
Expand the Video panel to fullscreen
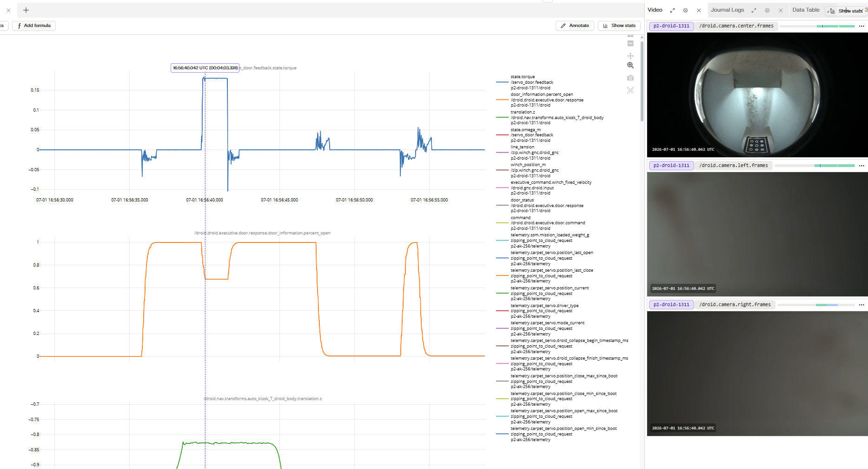click(x=672, y=10)
